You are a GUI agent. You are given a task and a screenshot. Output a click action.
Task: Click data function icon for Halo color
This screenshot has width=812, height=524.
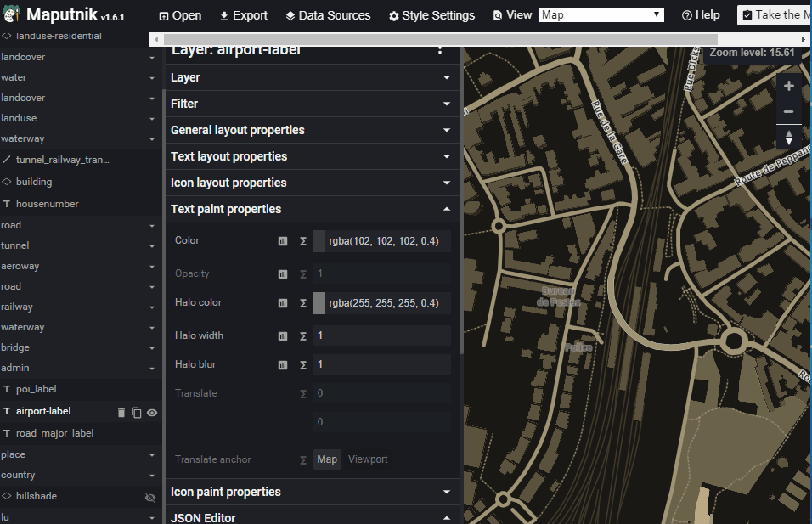coord(303,303)
